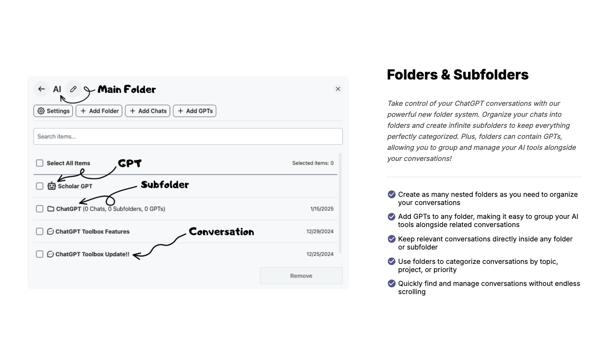Check the ChatGPT Toolbox Update!! checkbox
The width and height of the screenshot is (609, 364).
click(39, 254)
